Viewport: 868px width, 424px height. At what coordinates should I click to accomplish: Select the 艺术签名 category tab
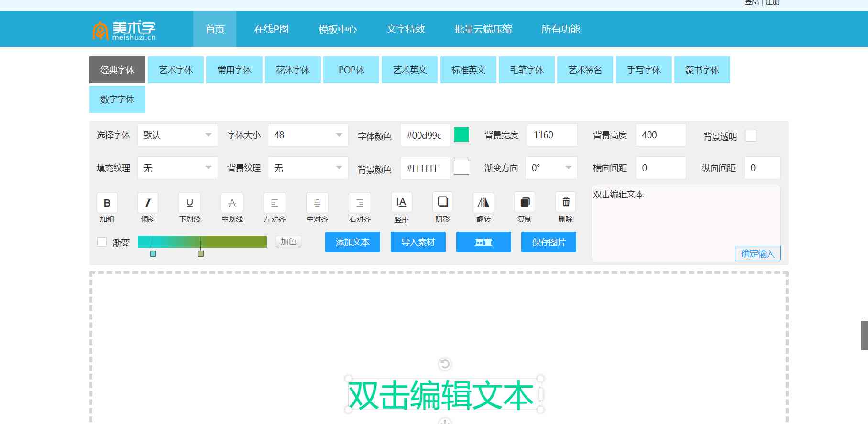tap(585, 70)
